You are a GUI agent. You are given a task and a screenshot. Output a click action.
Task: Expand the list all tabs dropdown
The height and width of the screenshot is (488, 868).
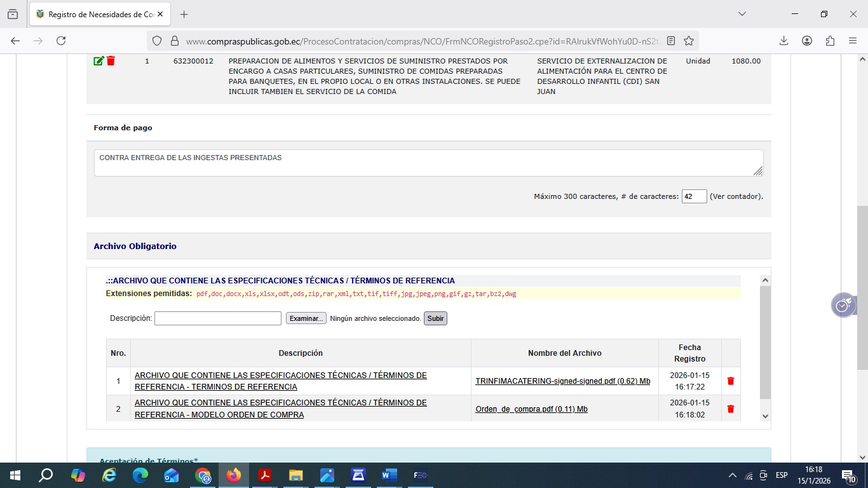742,14
